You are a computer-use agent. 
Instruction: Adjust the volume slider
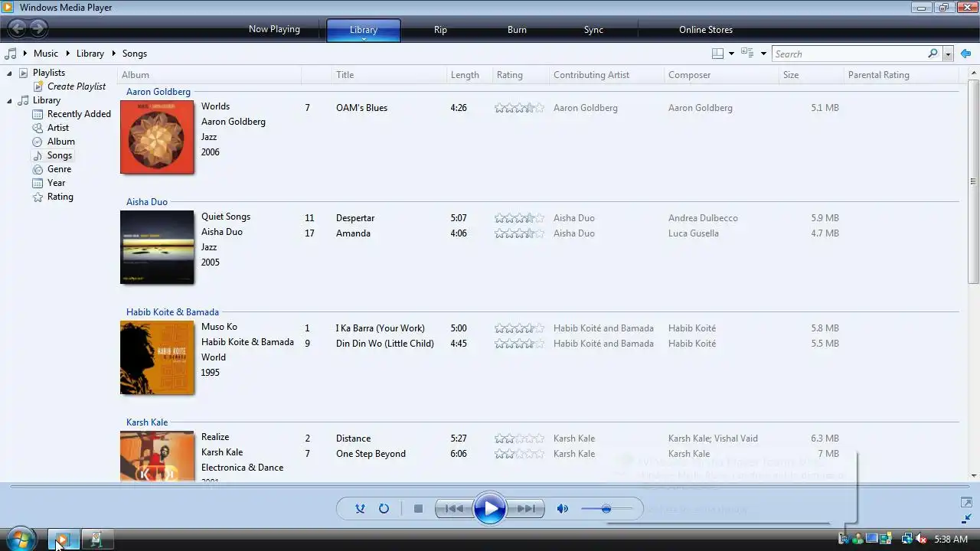point(606,509)
